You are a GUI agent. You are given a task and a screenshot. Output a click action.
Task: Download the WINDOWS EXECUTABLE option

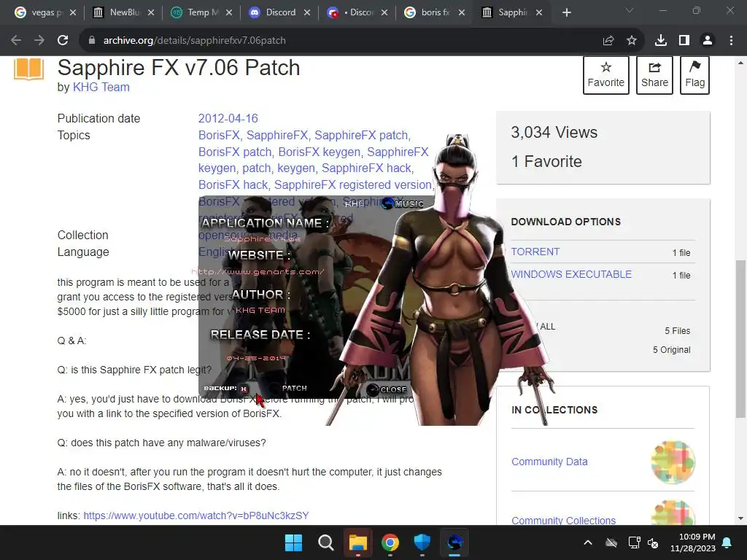[571, 274]
